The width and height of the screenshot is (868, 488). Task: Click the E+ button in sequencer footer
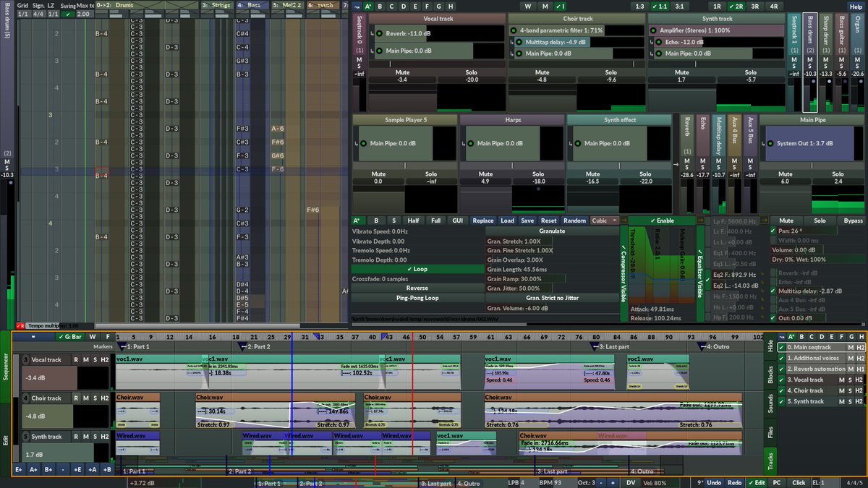tap(20, 469)
